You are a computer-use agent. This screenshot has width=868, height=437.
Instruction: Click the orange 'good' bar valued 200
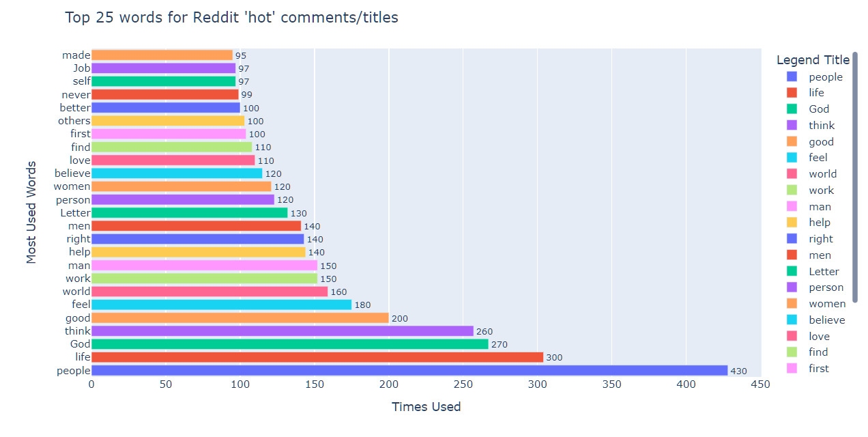click(240, 318)
